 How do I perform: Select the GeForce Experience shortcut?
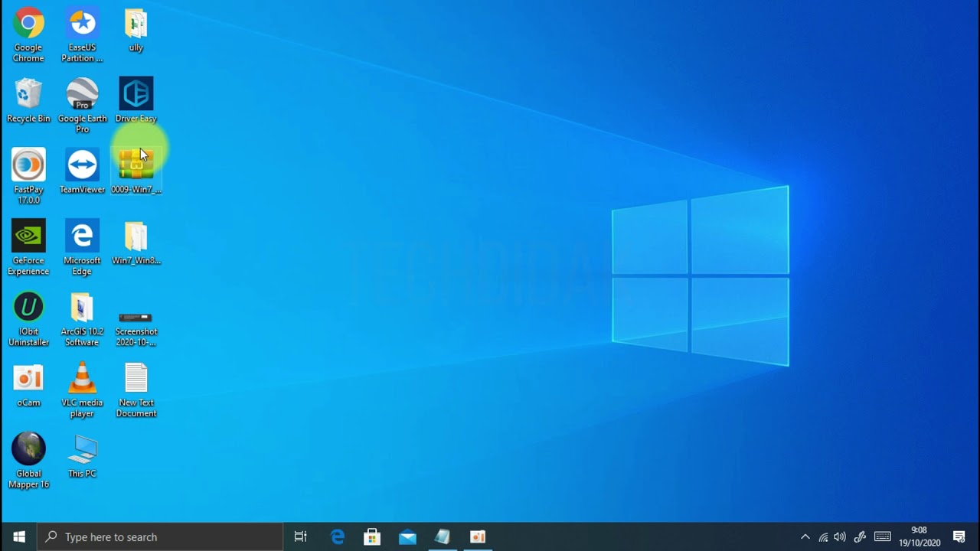28,248
